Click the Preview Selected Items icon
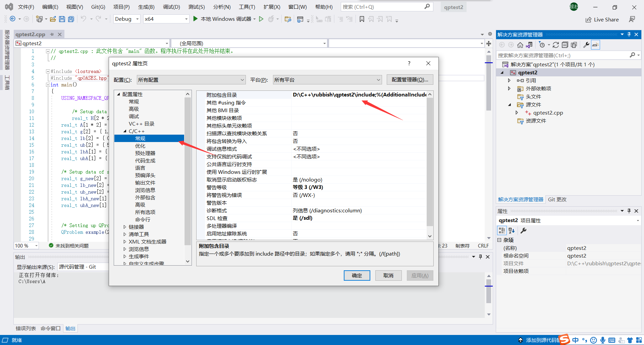Screen dimensions: 644x345 pyautogui.click(x=595, y=45)
